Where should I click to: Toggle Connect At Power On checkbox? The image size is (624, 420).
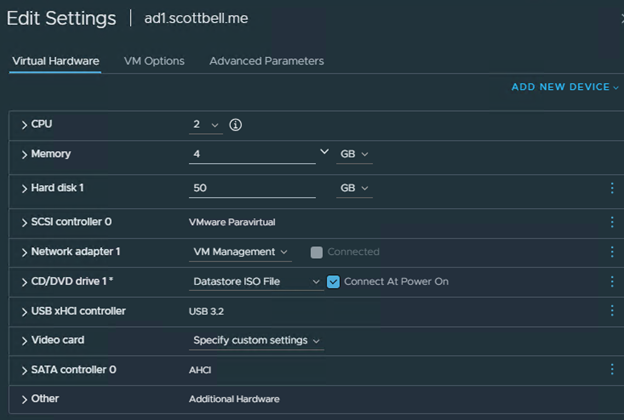pyautogui.click(x=334, y=282)
